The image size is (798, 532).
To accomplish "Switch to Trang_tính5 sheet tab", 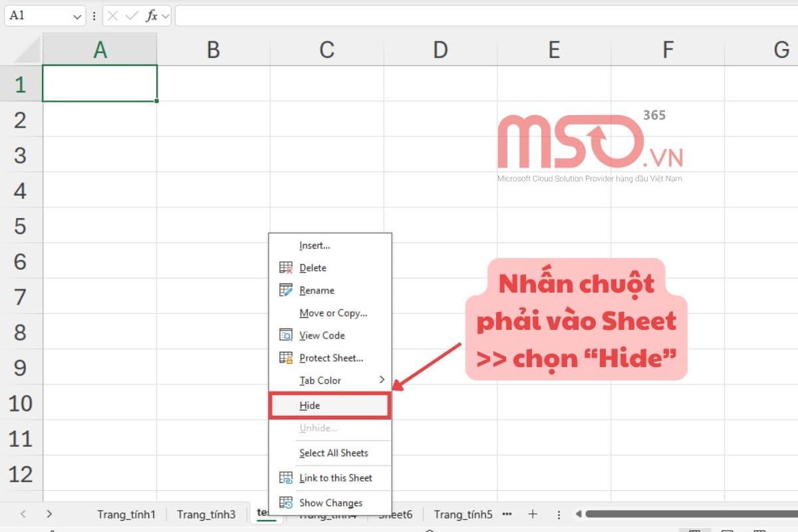I will tap(463, 514).
